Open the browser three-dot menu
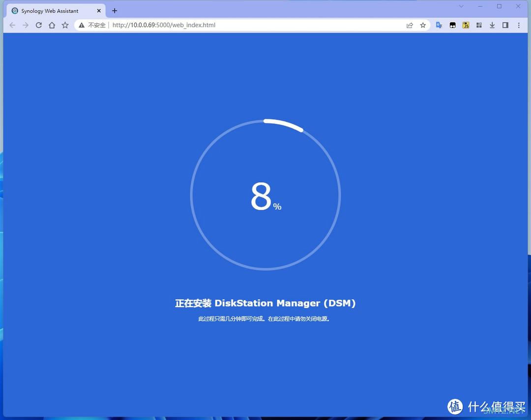The image size is (531, 420). click(519, 25)
